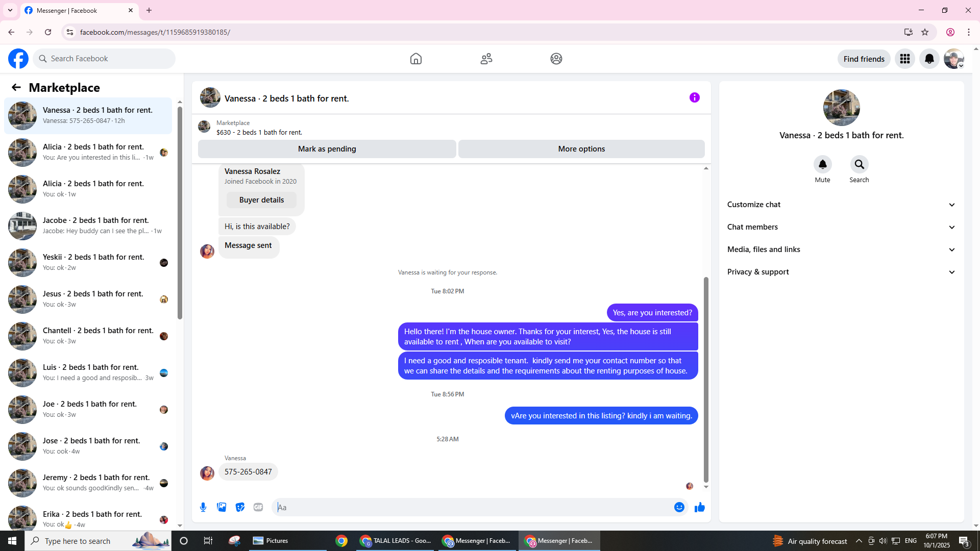Screen dimensions: 980x551
Task: Open Buyer details button
Action: [x=261, y=200]
